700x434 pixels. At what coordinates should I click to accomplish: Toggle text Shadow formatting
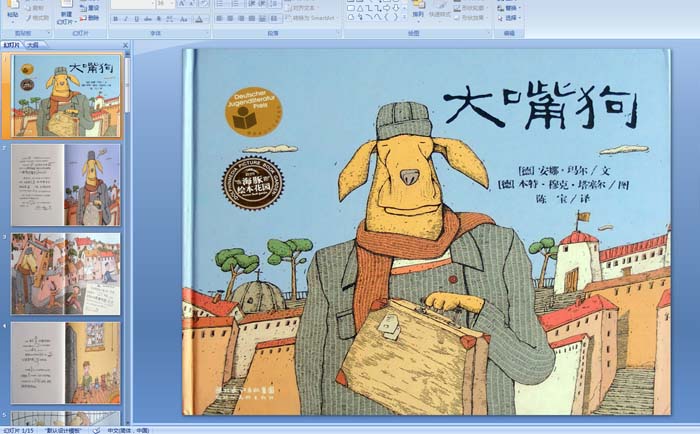158,19
